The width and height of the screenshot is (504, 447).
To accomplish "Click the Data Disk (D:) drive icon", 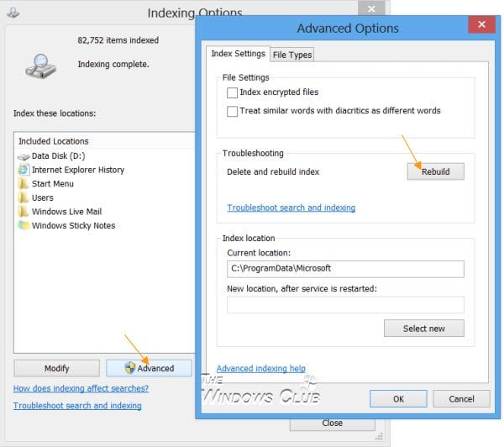I will pos(24,156).
